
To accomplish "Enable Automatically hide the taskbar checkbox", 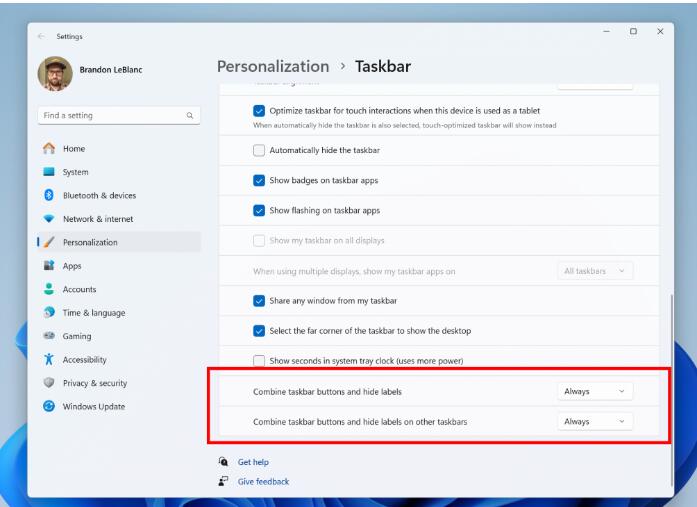I will point(259,150).
